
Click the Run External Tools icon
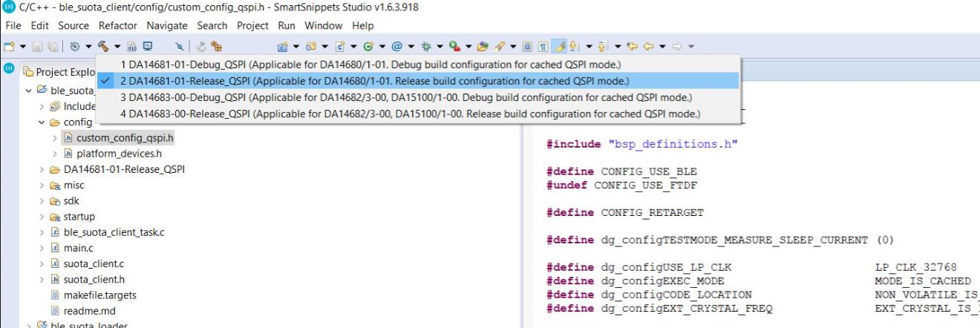click(x=454, y=46)
